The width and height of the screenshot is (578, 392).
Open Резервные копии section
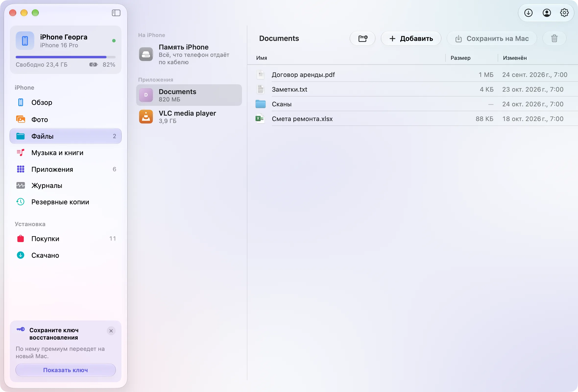[x=66, y=202]
